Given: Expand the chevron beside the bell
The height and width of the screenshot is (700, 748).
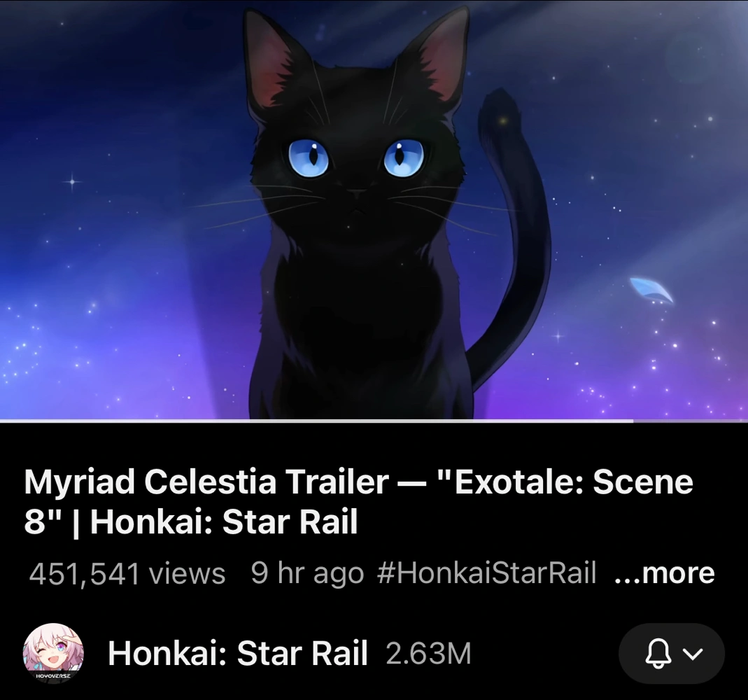Looking at the screenshot, I should 693,653.
